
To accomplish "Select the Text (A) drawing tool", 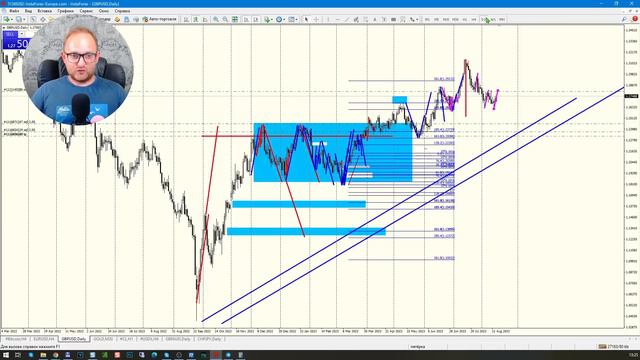I will click(x=375, y=19).
